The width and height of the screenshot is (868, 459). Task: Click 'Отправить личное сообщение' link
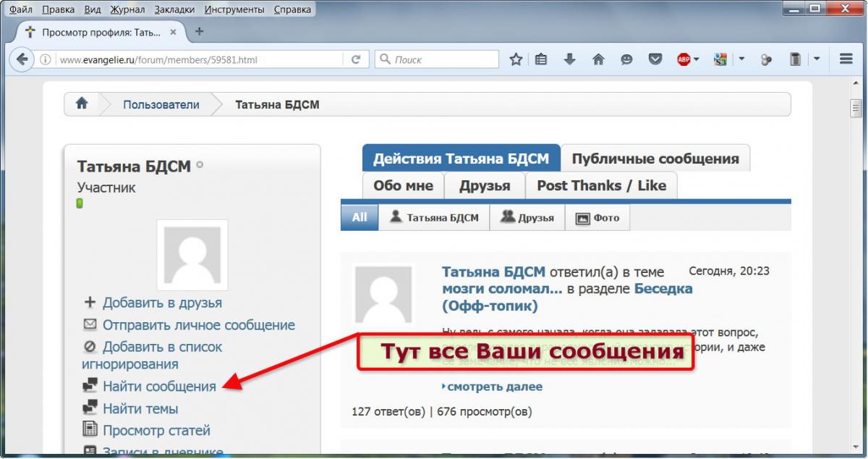pos(198,325)
